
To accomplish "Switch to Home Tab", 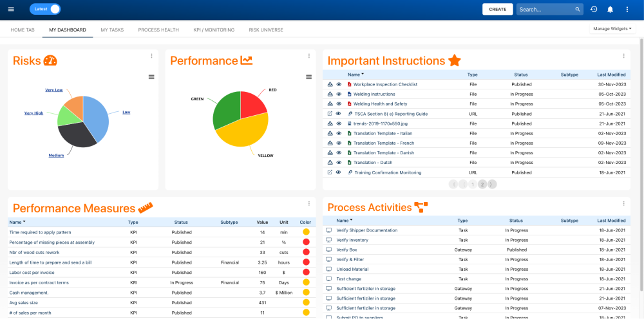I will pyautogui.click(x=22, y=30).
